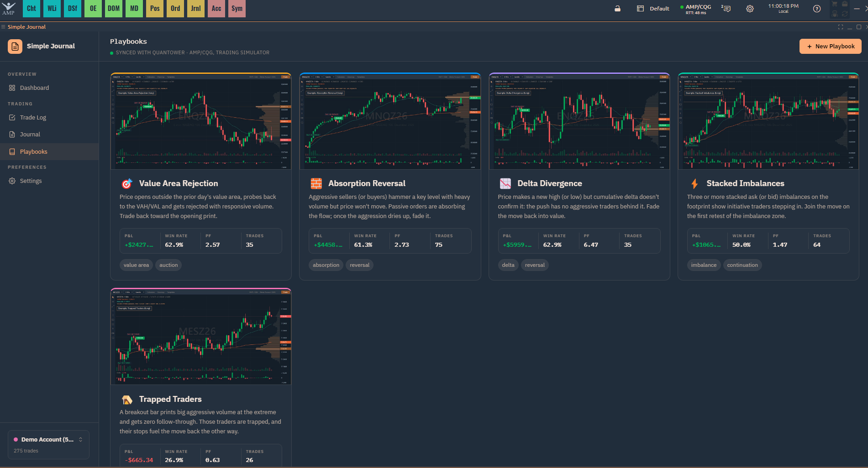Expand the Demo Account selector
The image size is (868, 468).
[x=48, y=445]
